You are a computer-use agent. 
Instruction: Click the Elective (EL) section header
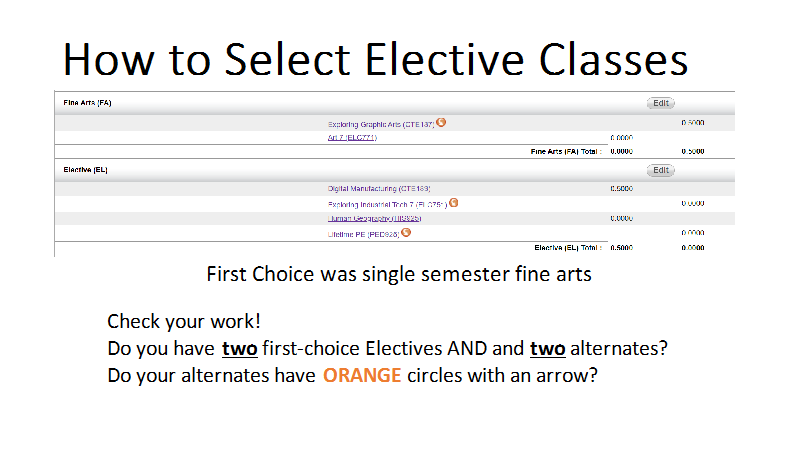pyautogui.click(x=85, y=170)
